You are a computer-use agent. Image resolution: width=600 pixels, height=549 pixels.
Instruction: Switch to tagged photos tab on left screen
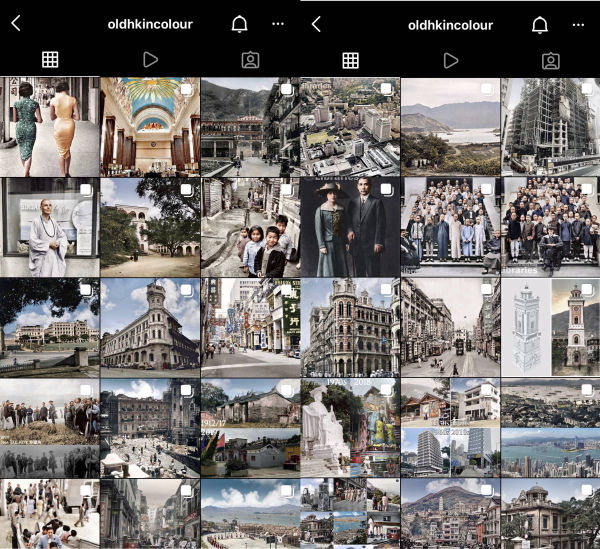click(251, 60)
